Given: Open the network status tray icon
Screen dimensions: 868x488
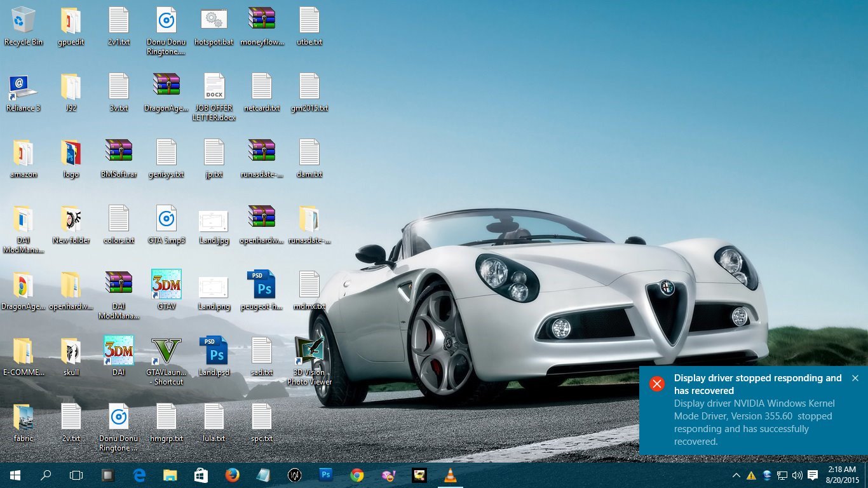Looking at the screenshot, I should coord(782,475).
